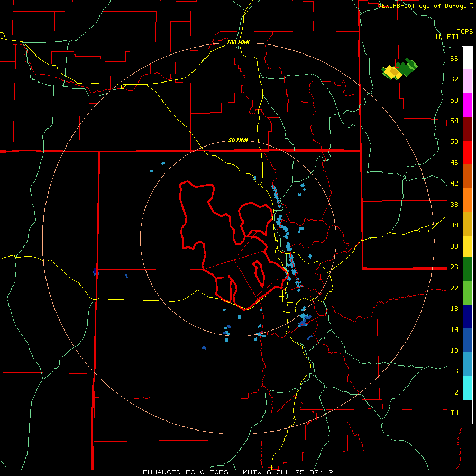Click the dark red (maroon) scale swatch

click(x=467, y=129)
